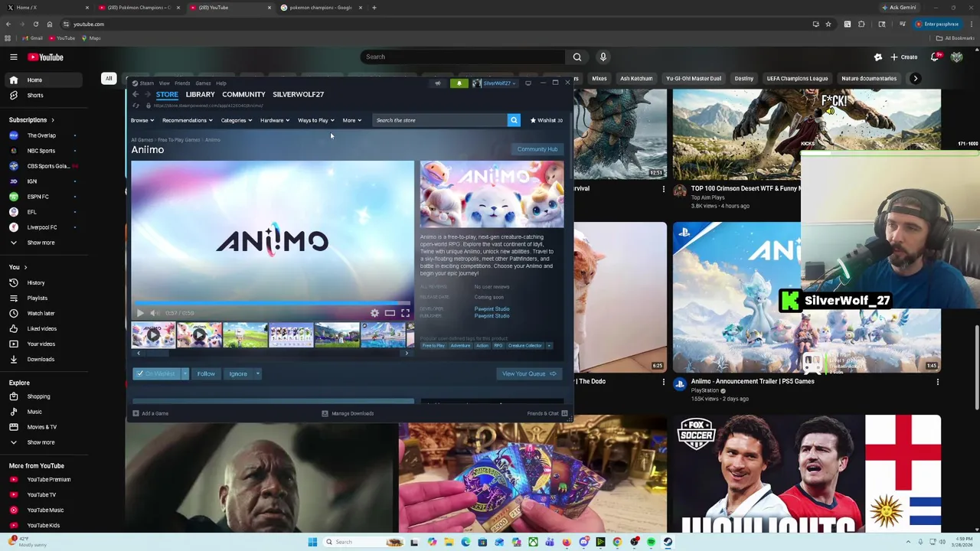Bookmark this page with Chrome star
Image resolution: width=980 pixels, height=551 pixels.
(x=828, y=24)
